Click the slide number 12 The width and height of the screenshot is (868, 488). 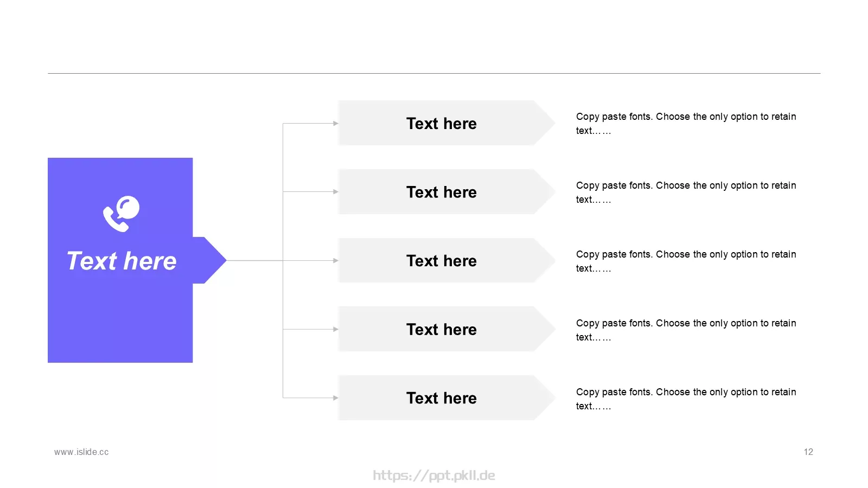[808, 452]
